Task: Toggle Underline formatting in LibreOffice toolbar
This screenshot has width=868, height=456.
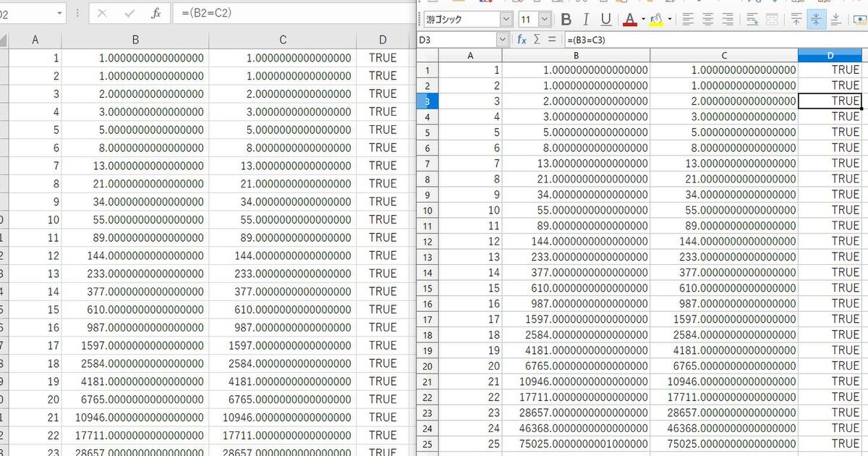Action: pyautogui.click(x=606, y=20)
